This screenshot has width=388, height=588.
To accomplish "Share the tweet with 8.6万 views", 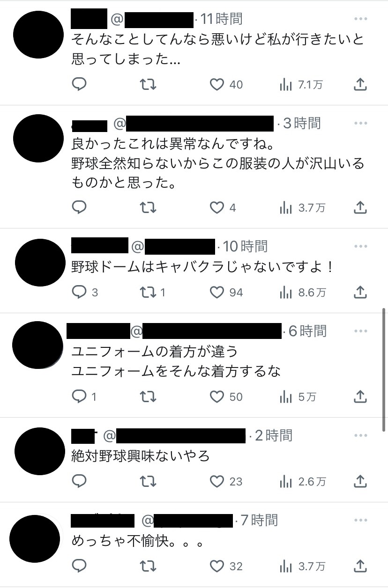I will [x=359, y=293].
